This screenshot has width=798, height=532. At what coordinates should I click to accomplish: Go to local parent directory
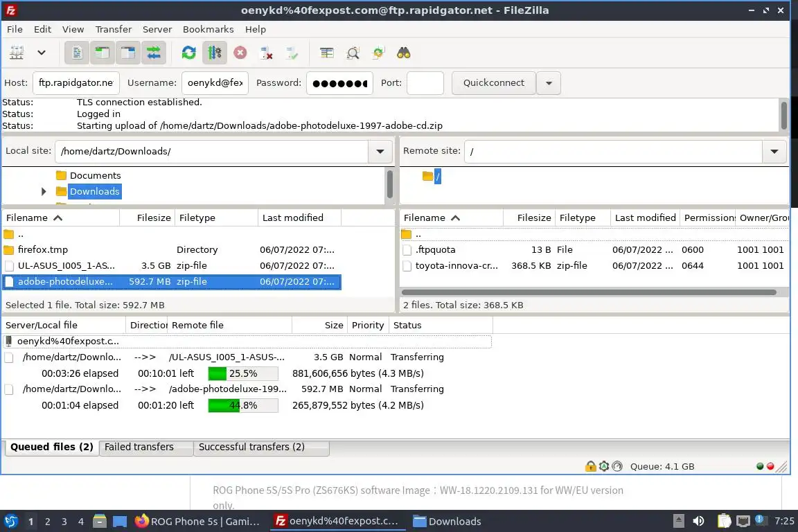point(172,234)
